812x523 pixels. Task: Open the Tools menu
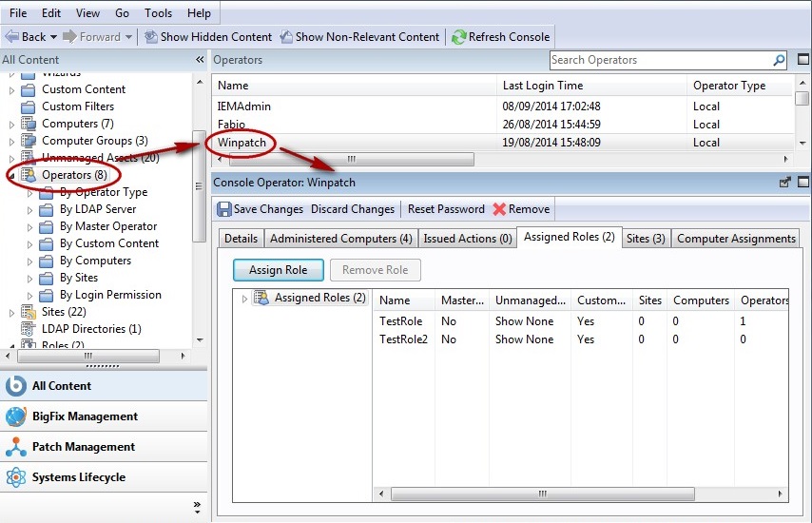pyautogui.click(x=158, y=13)
